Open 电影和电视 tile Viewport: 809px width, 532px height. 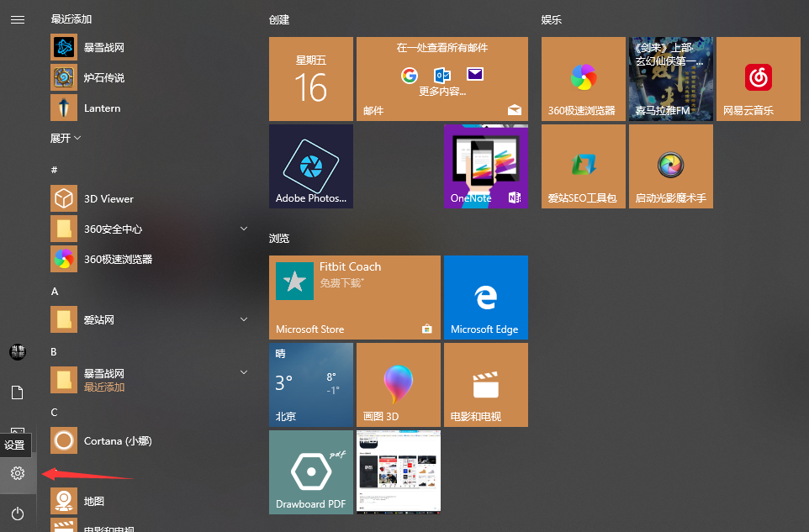click(486, 385)
